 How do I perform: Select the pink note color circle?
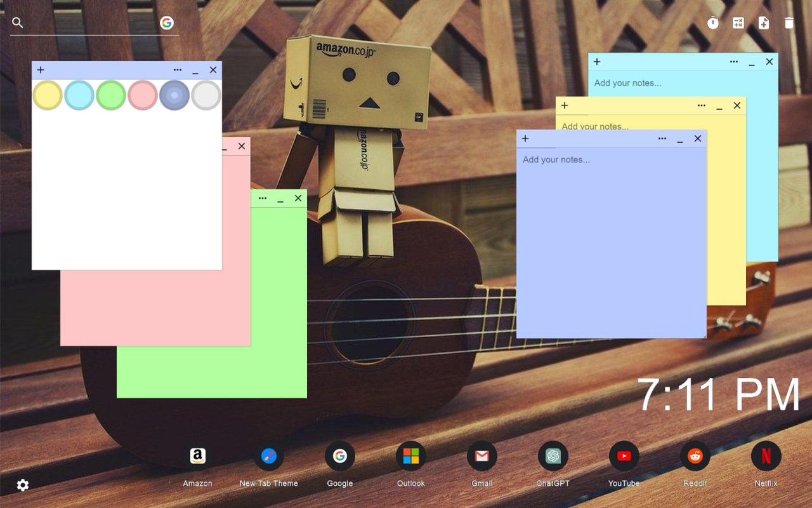tap(143, 95)
